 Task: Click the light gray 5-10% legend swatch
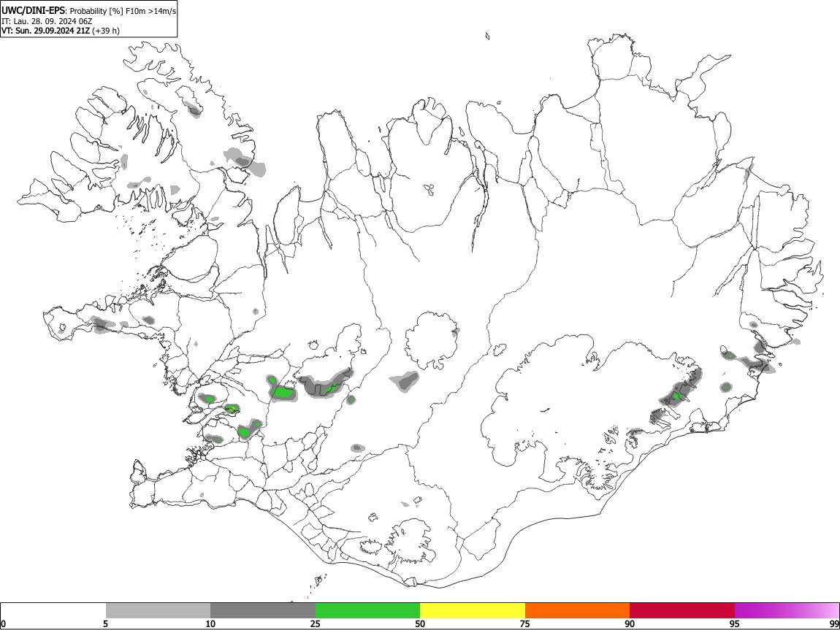click(158, 610)
